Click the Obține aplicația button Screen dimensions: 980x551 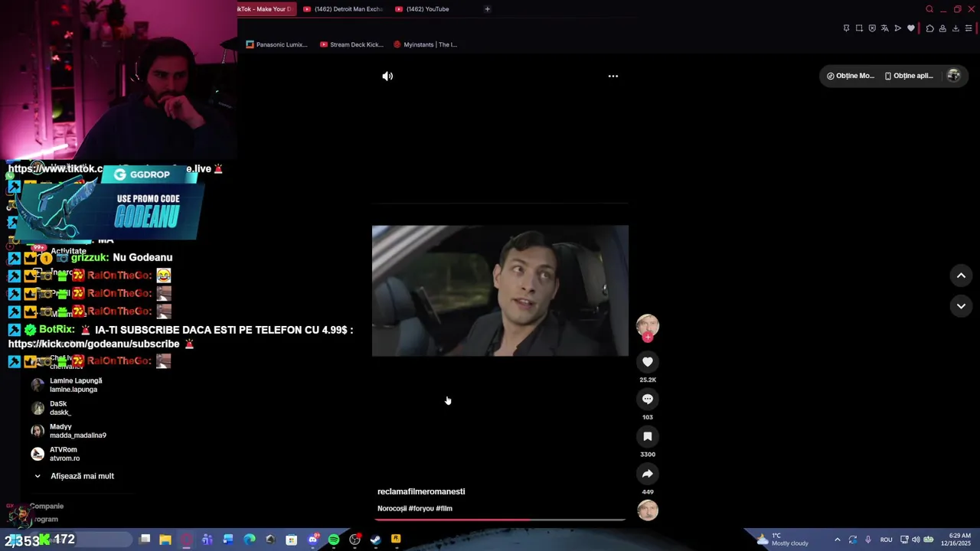[x=909, y=76]
